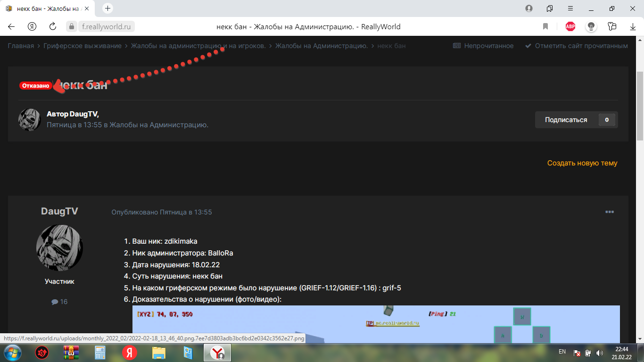Click the page vertical scrollbar

tap(640, 106)
